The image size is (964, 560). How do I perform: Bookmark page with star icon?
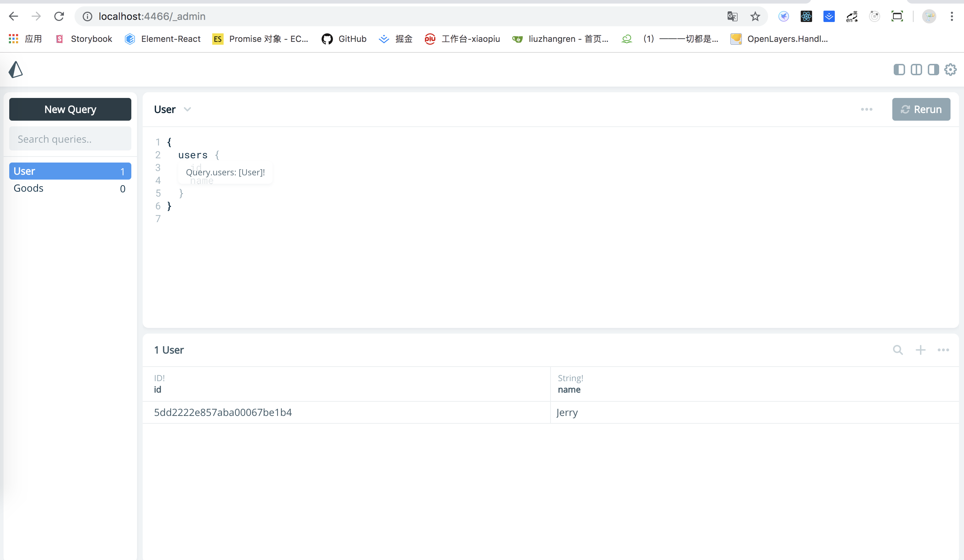click(755, 16)
